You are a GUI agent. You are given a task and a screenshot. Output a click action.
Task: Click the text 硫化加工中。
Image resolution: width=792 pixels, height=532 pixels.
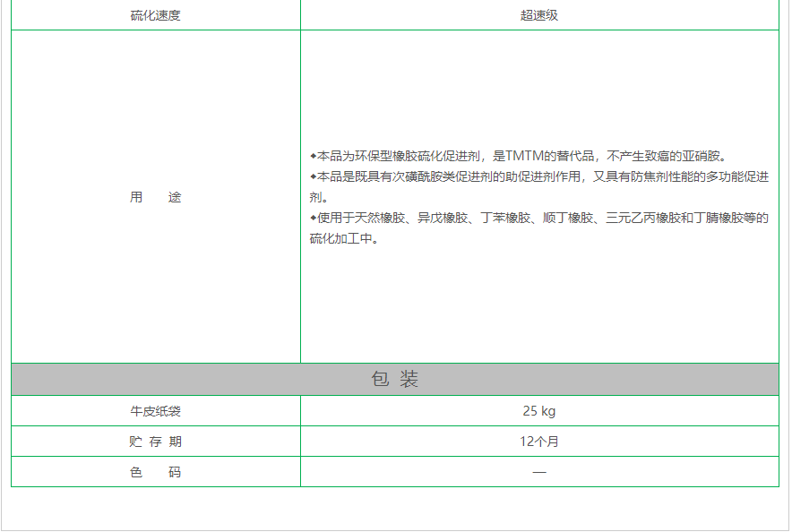click(344, 238)
